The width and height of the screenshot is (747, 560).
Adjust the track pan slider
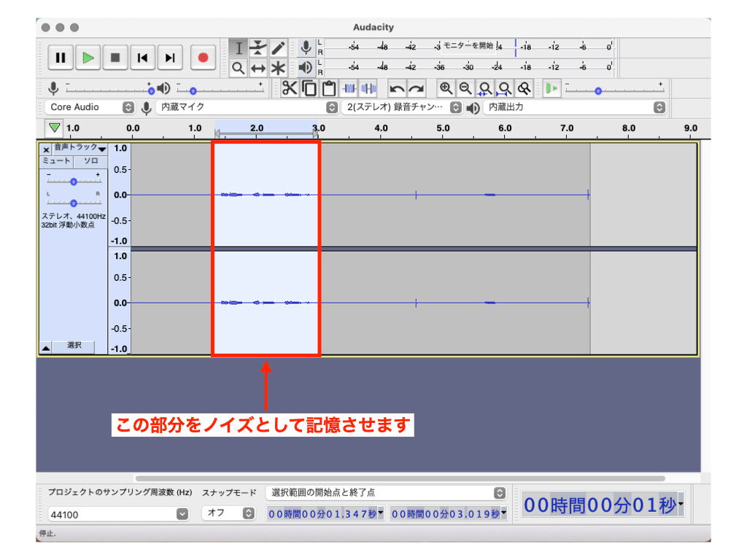click(74, 203)
